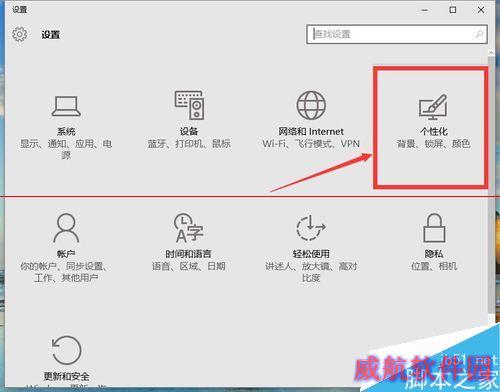Click into the 查找设置 search field
Viewport: 500px width, 392px height.
[x=397, y=34]
